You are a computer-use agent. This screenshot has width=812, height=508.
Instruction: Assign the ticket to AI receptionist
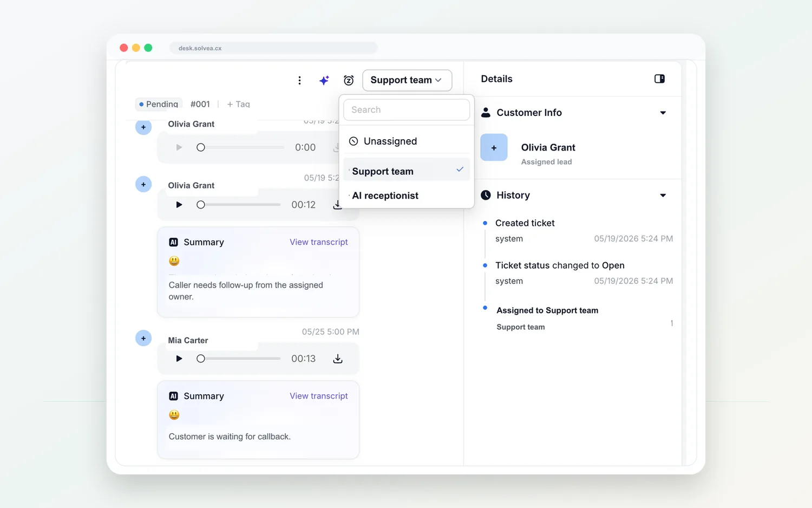(407, 196)
